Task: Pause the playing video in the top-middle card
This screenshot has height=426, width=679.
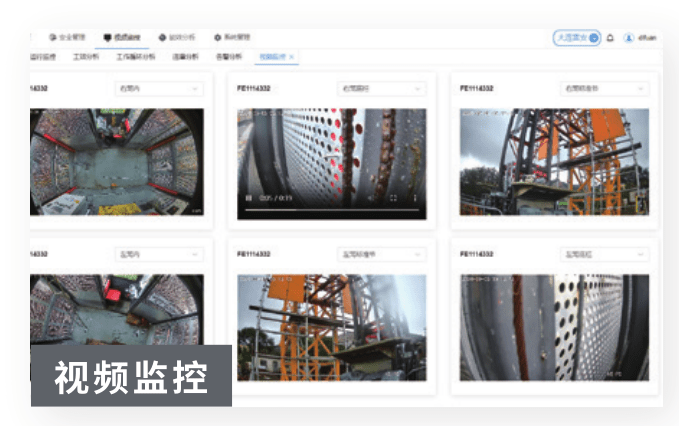Action: coord(248,199)
